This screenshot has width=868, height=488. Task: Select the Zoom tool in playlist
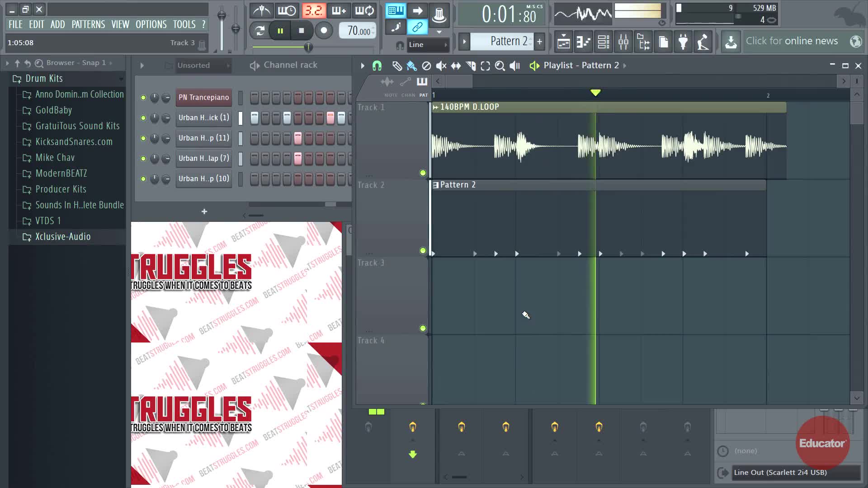coord(500,66)
